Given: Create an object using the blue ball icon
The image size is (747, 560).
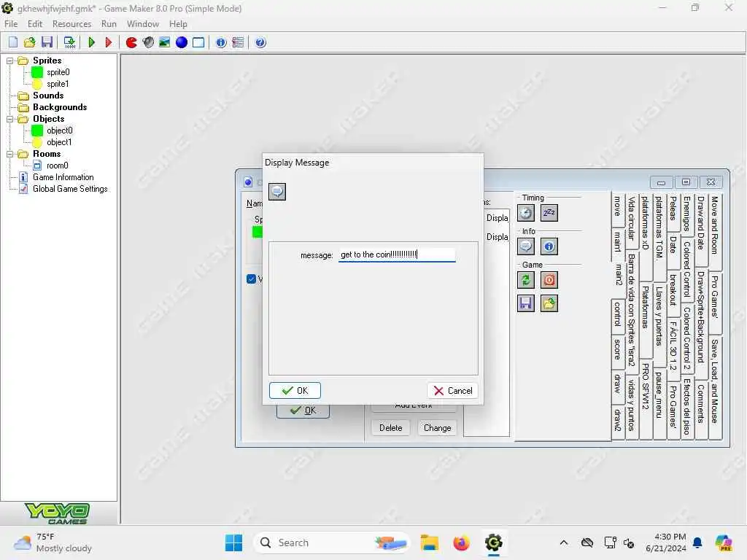Looking at the screenshot, I should coord(182,42).
